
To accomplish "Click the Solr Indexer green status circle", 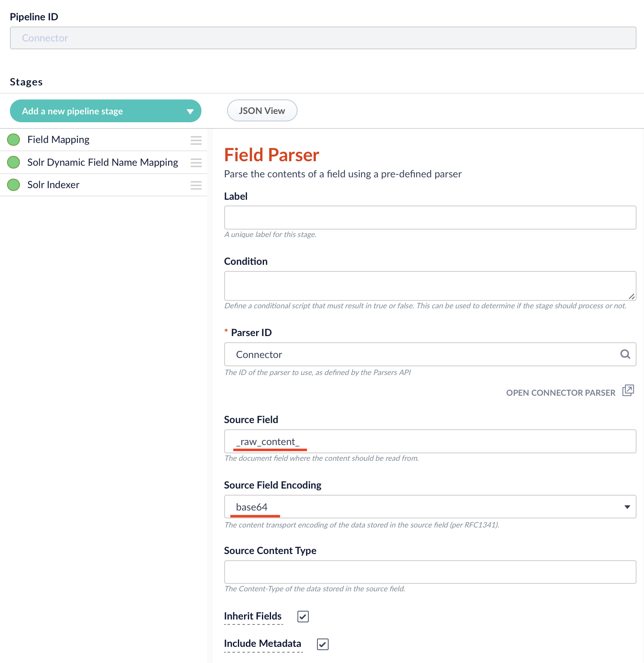I will pyautogui.click(x=14, y=185).
